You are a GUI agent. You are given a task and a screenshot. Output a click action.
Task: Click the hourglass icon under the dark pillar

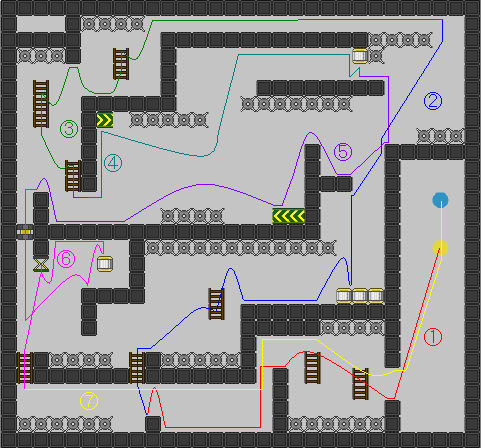point(41,264)
